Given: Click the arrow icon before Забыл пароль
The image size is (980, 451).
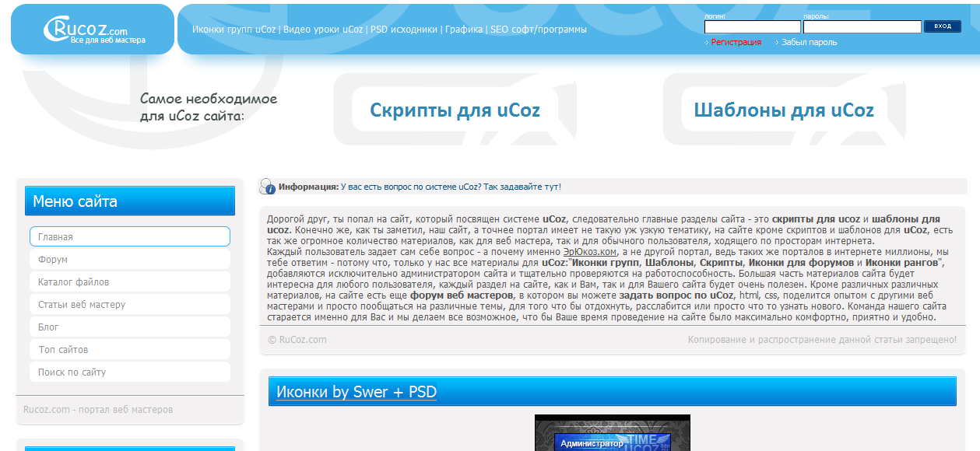Looking at the screenshot, I should [778, 42].
